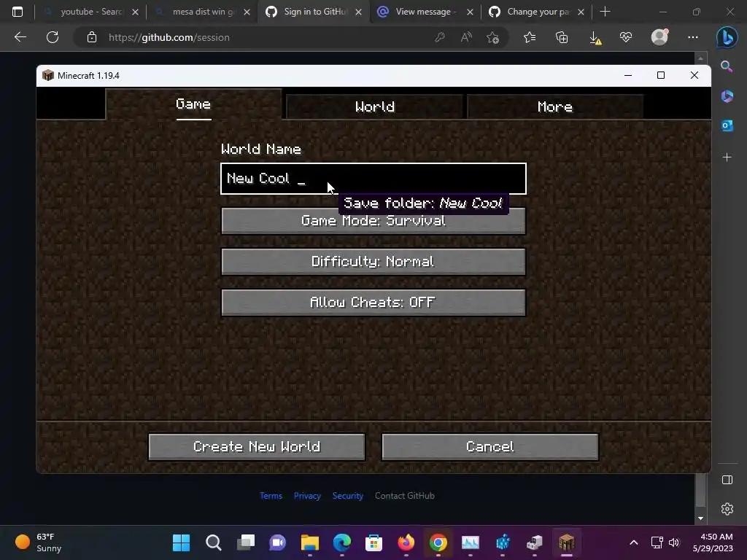Open Edge sidebar settings gear

[x=727, y=509]
